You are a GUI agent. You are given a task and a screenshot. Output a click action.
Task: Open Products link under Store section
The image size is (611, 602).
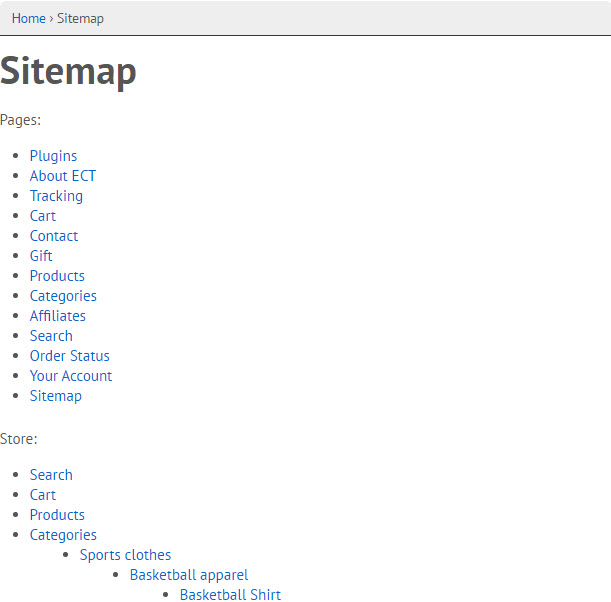pos(57,515)
